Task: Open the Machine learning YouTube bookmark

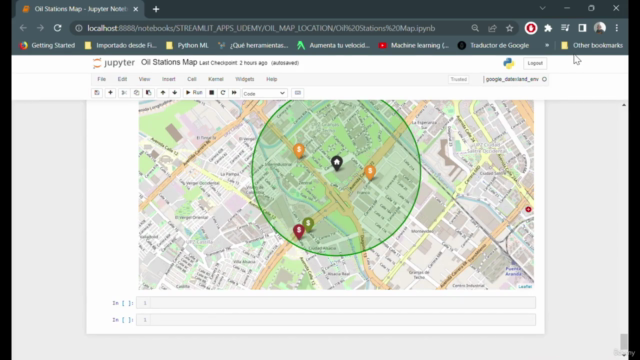Action: click(x=413, y=45)
